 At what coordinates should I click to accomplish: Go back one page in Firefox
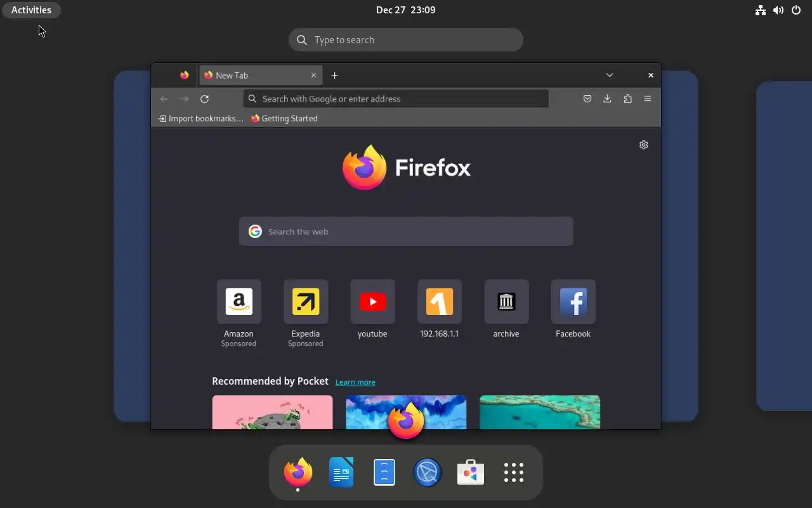pos(164,98)
